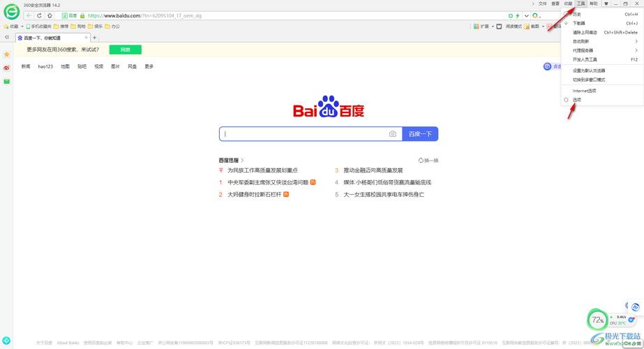Open the hao123 link
Image resolution: width=644 pixels, height=349 pixels.
(45, 66)
